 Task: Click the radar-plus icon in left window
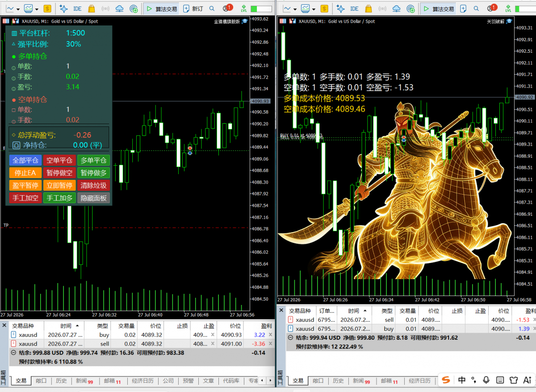click(x=133, y=8)
